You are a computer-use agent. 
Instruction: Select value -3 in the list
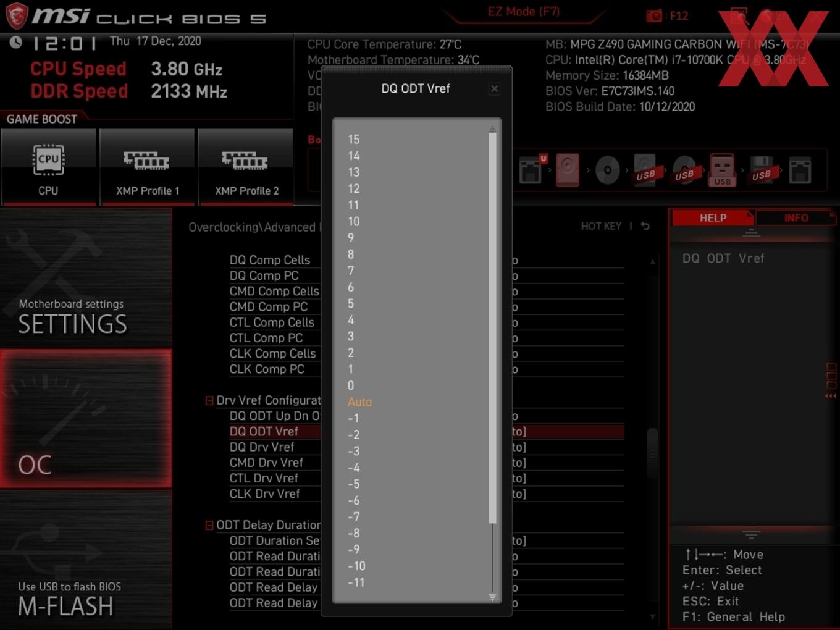[x=353, y=451]
